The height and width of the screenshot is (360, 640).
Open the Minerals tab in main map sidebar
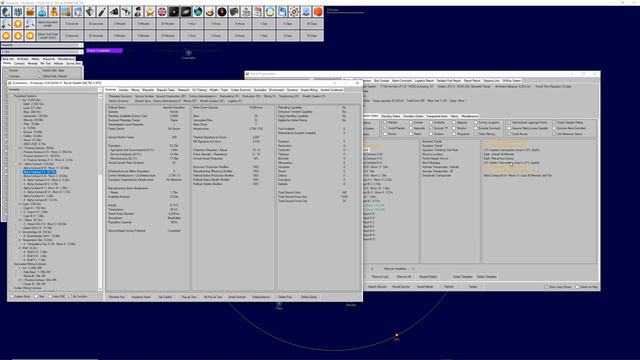point(33,63)
